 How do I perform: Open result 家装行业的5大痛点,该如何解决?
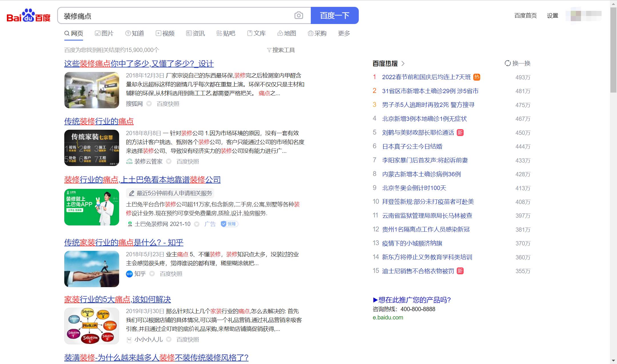[x=117, y=299]
